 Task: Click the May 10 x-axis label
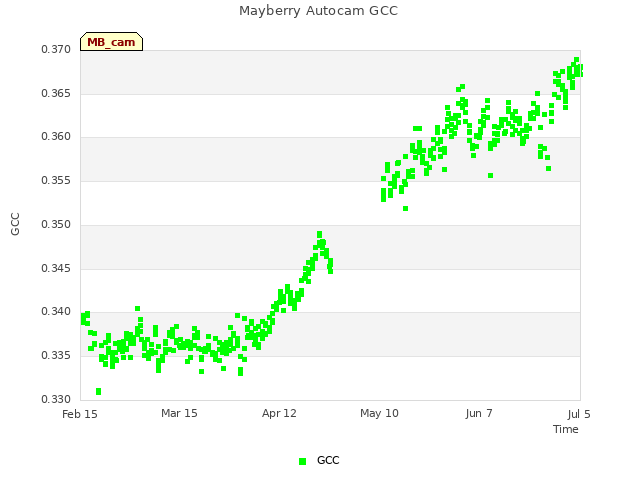379,413
